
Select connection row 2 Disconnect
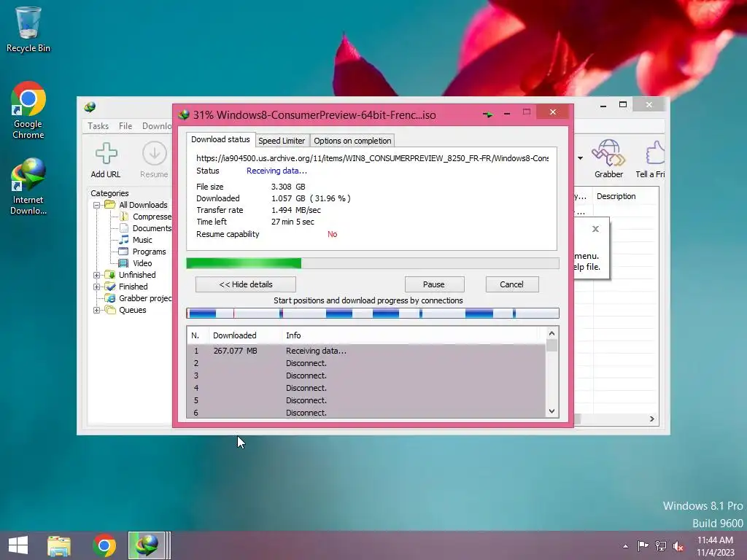coord(366,363)
